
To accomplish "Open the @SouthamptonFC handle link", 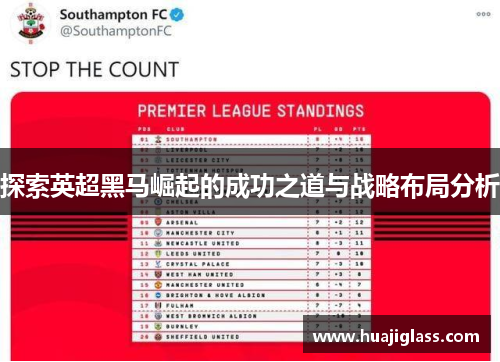I will point(115,31).
